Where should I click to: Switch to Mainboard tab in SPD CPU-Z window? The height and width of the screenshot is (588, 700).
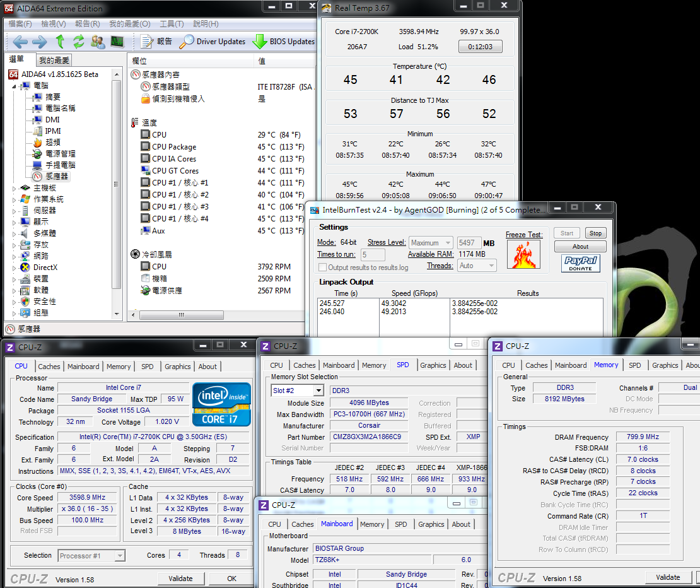point(339,365)
